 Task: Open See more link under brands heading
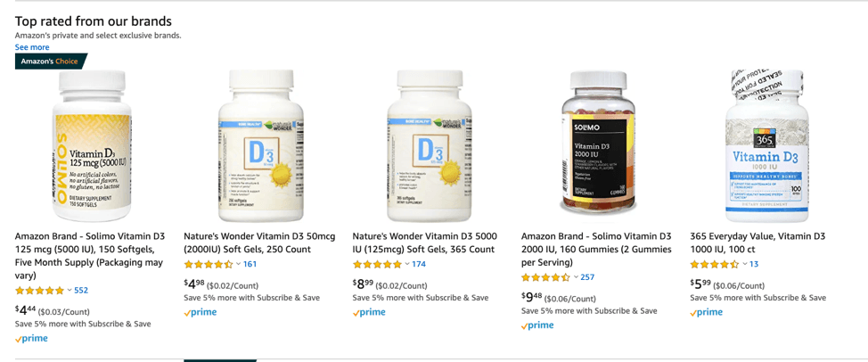pyautogui.click(x=32, y=47)
